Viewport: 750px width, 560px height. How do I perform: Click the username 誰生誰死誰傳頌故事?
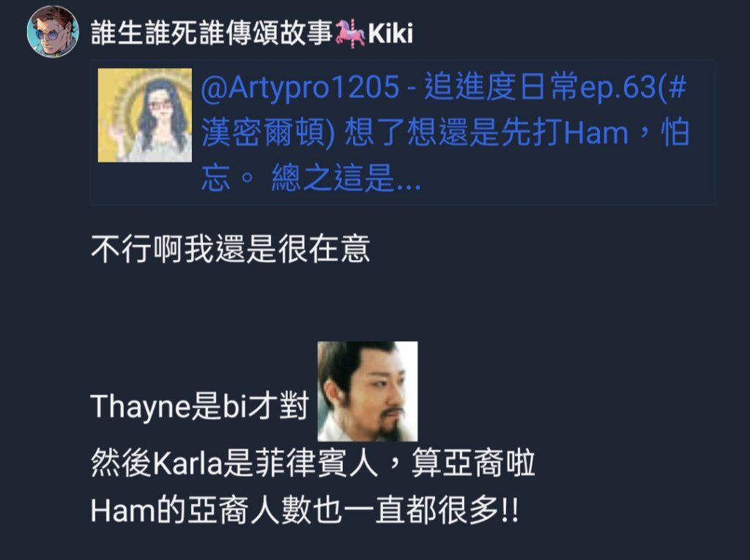tap(212, 34)
